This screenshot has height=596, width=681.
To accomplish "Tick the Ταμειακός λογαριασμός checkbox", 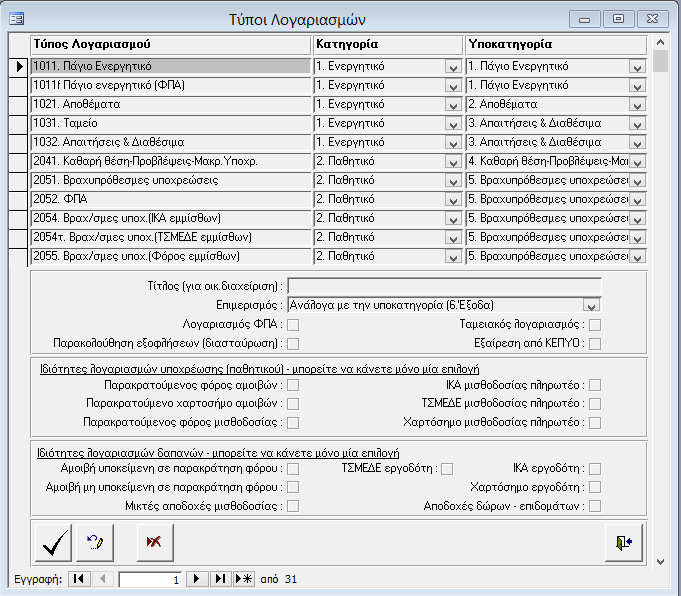I will pos(595,324).
